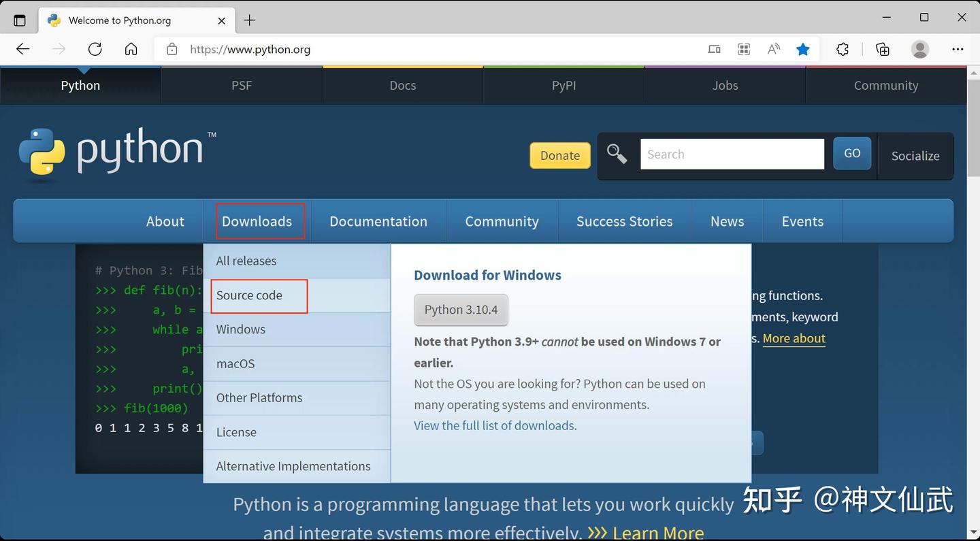Click the yellow Donate button
The height and width of the screenshot is (541, 980).
pos(559,155)
